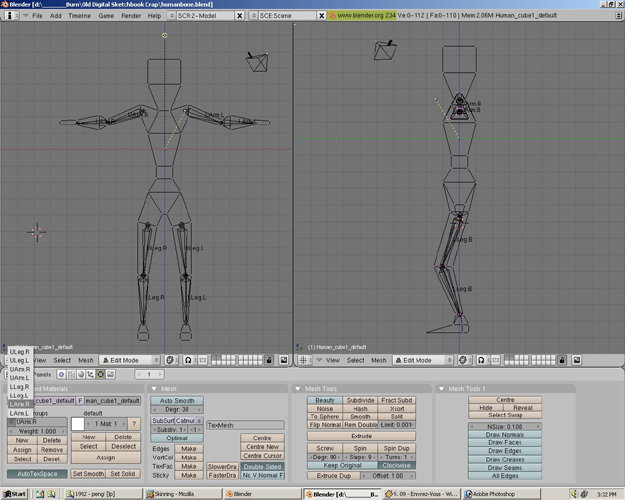The width and height of the screenshot is (625, 500).
Task: Select the Scene context button
Action: [x=110, y=374]
